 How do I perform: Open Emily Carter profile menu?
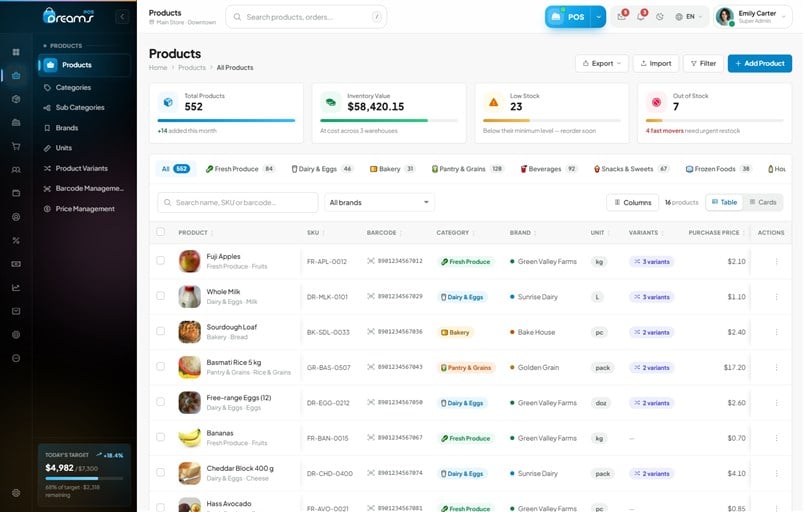752,17
